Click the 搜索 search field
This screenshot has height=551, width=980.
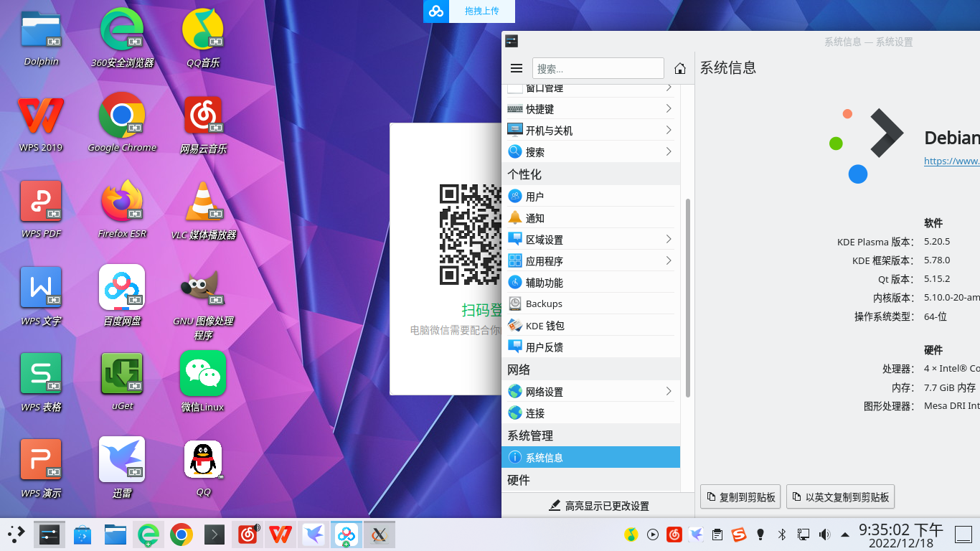coord(598,67)
